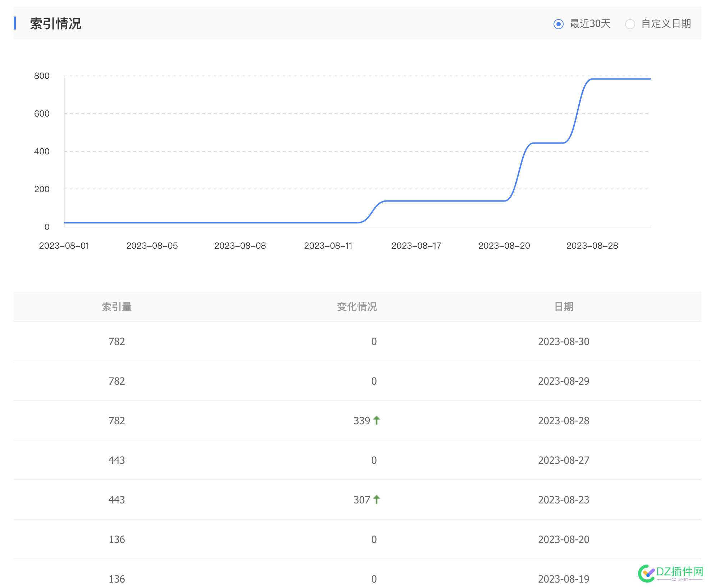710x588 pixels.
Task: Click index value 782 in 2023-08-29 row
Action: [x=117, y=381]
